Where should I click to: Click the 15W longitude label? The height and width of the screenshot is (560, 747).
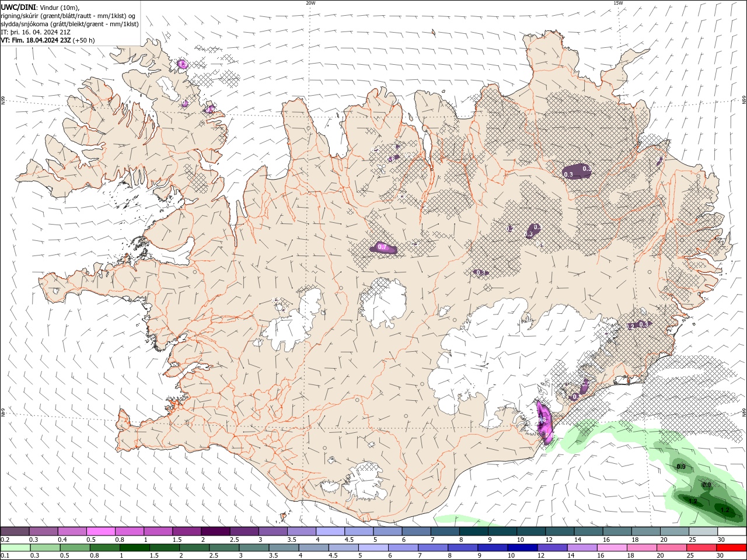tap(618, 3)
